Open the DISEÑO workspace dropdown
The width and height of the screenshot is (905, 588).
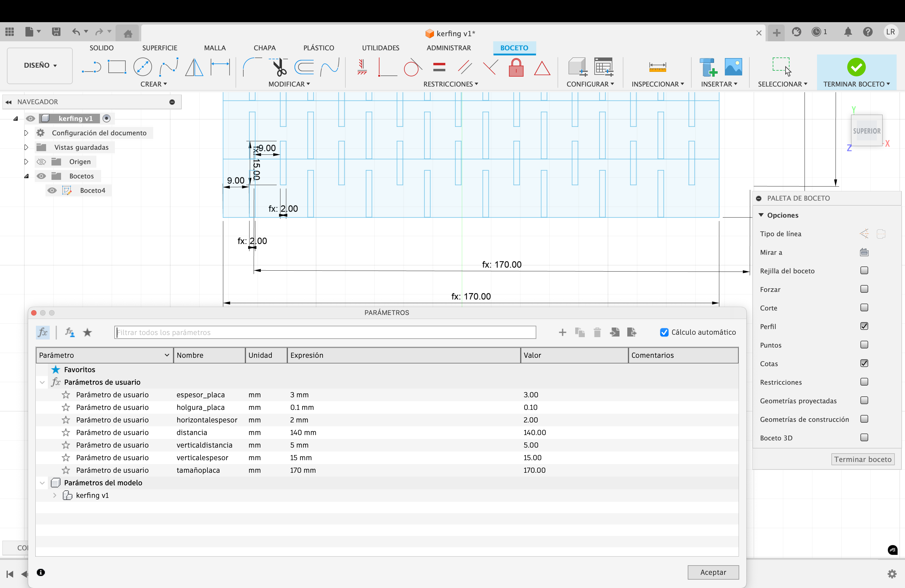click(x=40, y=66)
